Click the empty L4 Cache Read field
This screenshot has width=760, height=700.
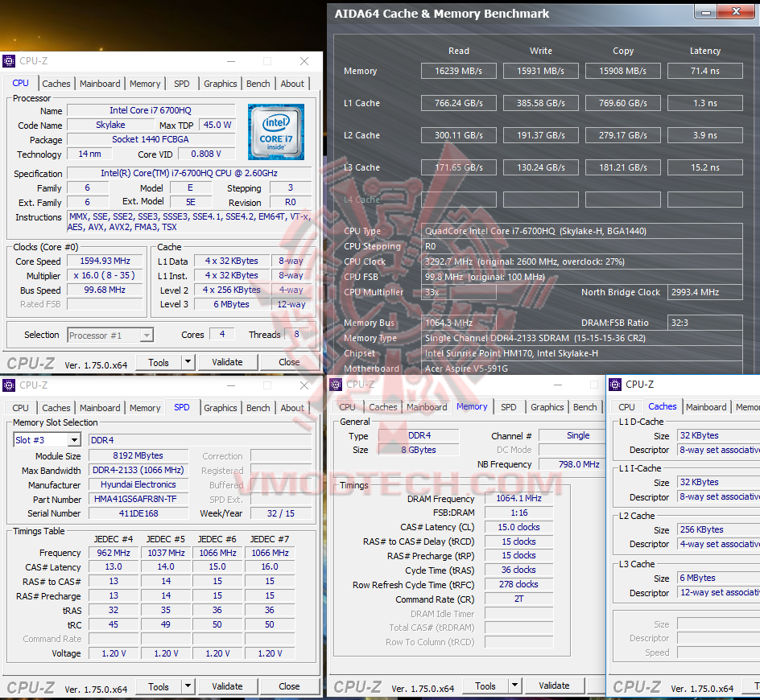(x=459, y=200)
